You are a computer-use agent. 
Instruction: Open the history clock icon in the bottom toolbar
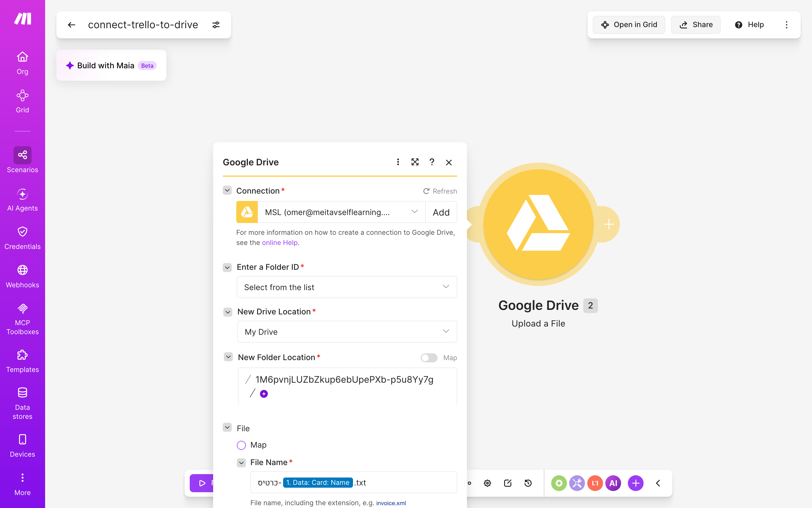click(528, 483)
